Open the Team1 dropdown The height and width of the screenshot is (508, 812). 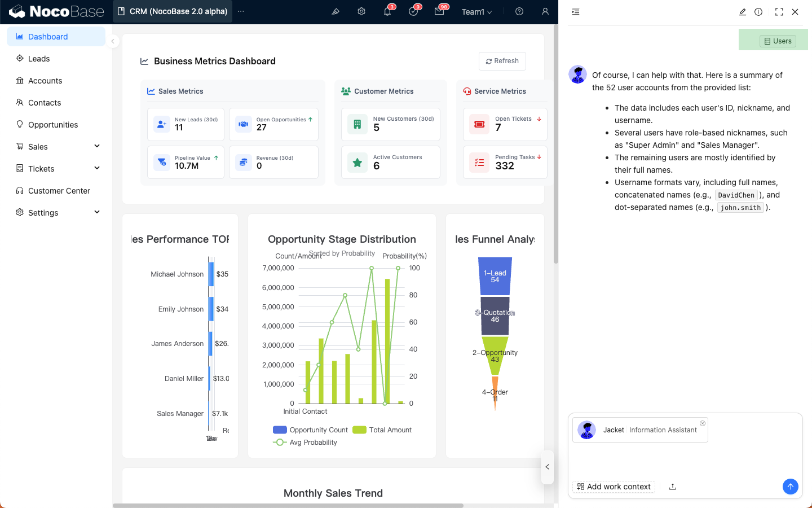point(476,12)
